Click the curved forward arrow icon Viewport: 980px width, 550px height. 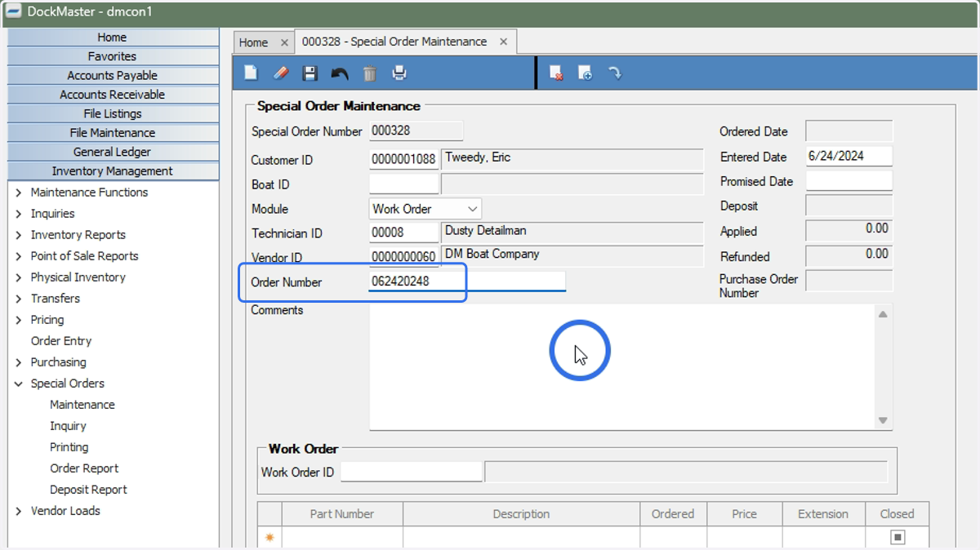(615, 73)
